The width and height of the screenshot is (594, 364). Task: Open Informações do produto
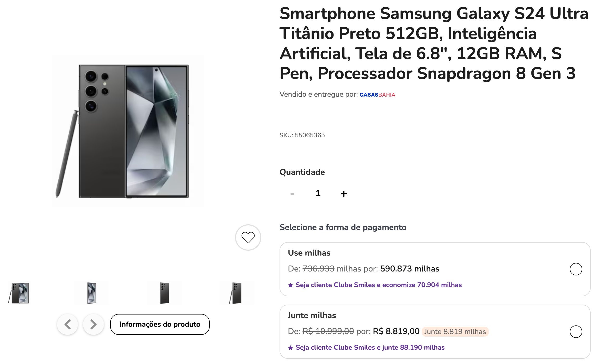[x=160, y=324]
